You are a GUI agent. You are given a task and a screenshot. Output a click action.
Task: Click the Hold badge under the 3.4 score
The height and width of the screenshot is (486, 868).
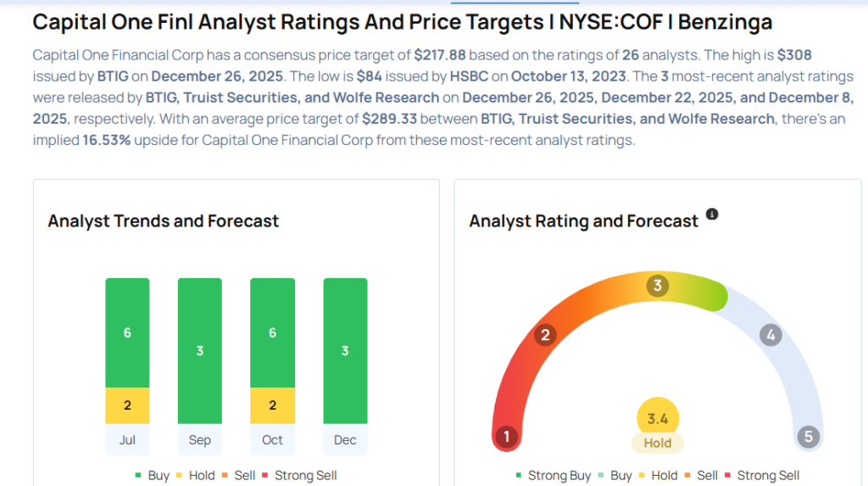(658, 443)
